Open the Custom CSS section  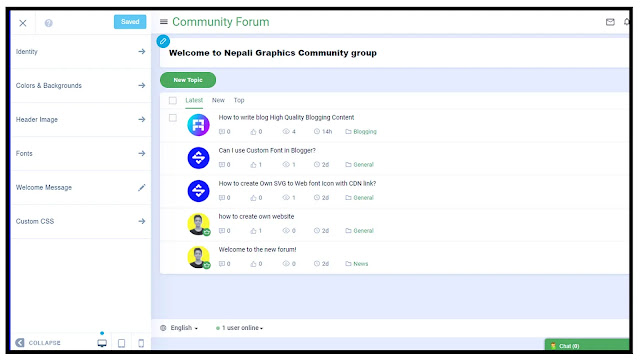81,221
